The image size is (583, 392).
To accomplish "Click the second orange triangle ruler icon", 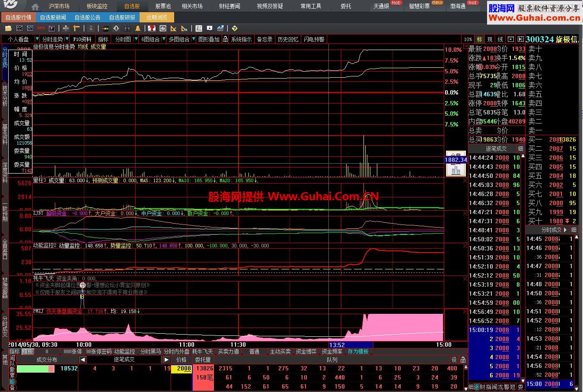I will click(185, 28).
